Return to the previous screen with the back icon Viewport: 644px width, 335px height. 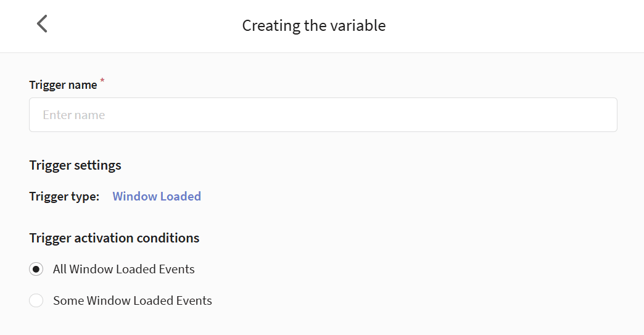[43, 24]
